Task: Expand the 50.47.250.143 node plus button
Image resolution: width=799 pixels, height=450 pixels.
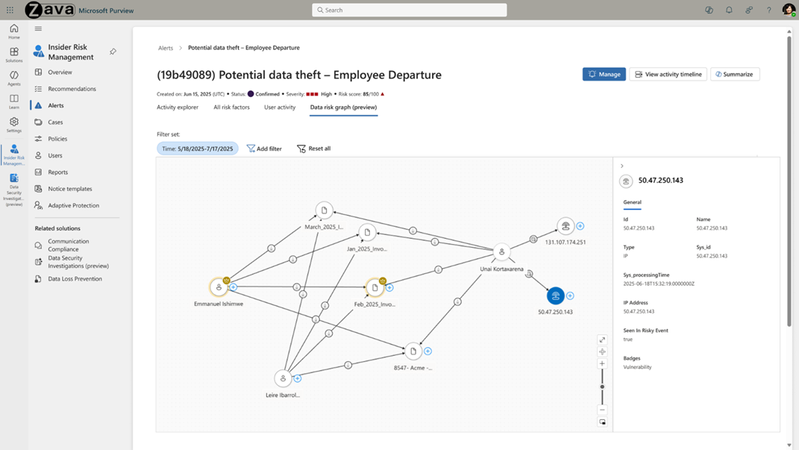Action: [571, 295]
